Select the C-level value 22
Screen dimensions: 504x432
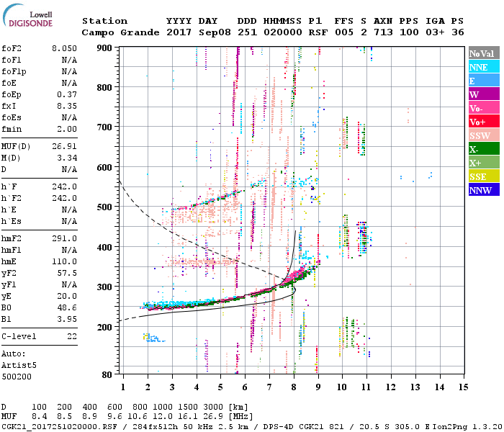(71, 336)
